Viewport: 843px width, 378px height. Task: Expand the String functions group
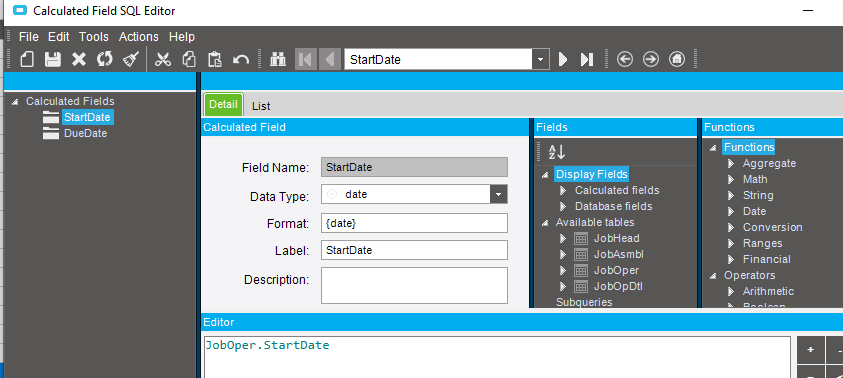tap(731, 196)
